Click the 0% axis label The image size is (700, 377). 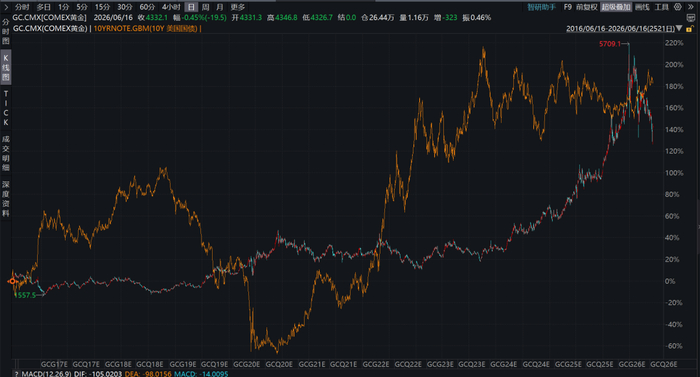[x=670, y=281]
